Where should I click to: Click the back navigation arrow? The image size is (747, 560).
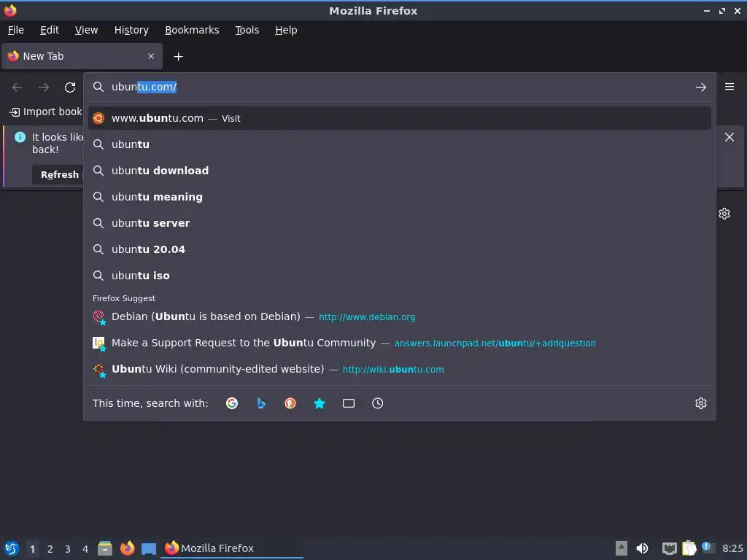(x=18, y=87)
